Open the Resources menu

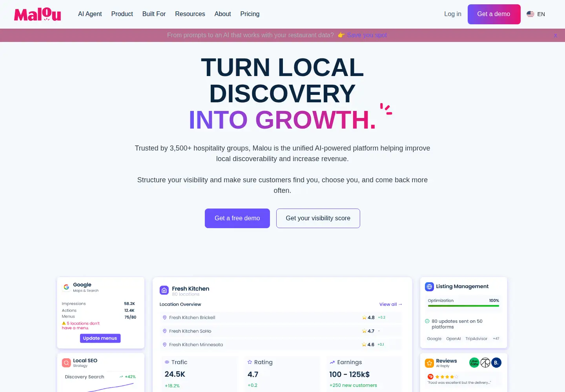tap(190, 14)
